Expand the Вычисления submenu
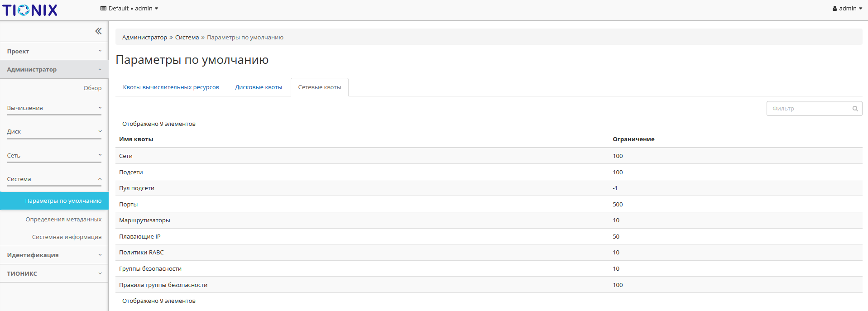This screenshot has height=311, width=868. click(54, 108)
